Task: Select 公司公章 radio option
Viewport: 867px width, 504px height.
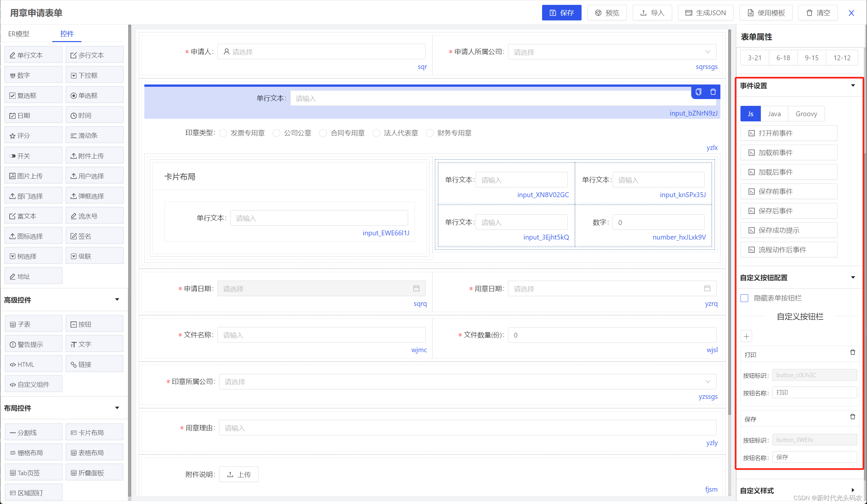Action: tap(276, 133)
